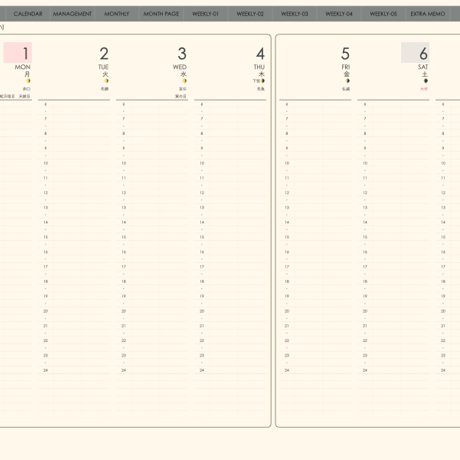Click hour 15 in the Wednesday column
The width and height of the screenshot is (460, 460).
pyautogui.click(x=124, y=237)
